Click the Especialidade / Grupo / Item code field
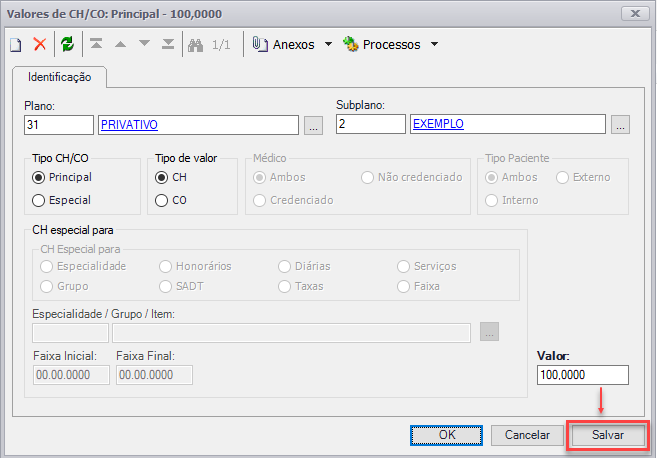 click(x=70, y=333)
